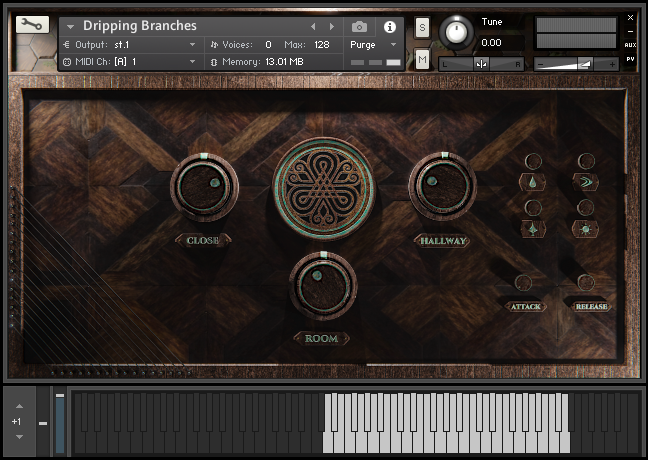Open the MIDI Ch dropdown
Screen dimensions: 648x460
[x=193, y=62]
